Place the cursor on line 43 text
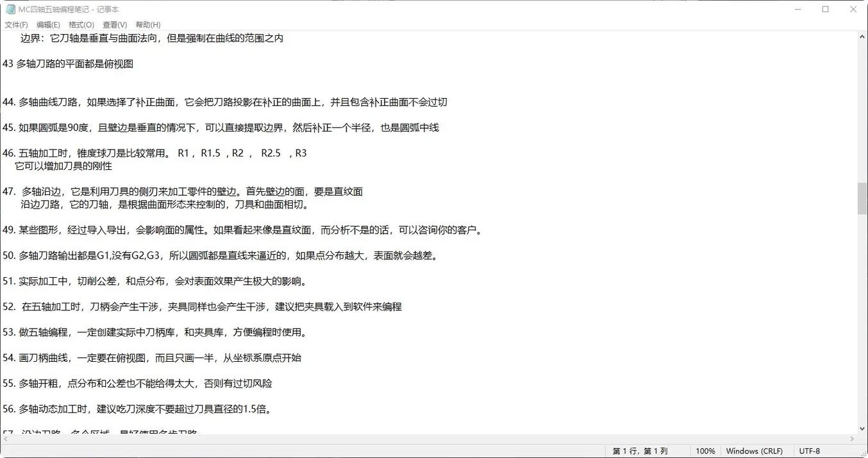 [67, 64]
